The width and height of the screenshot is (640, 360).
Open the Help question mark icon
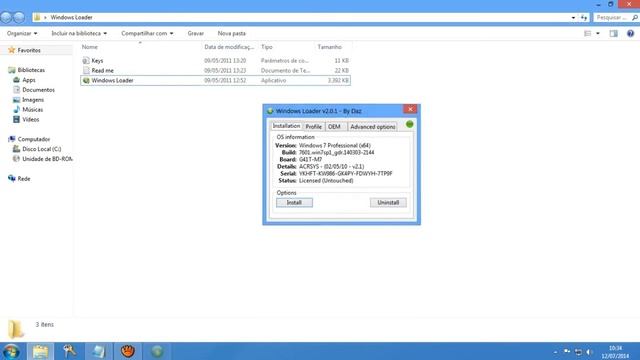pyautogui.click(x=630, y=33)
